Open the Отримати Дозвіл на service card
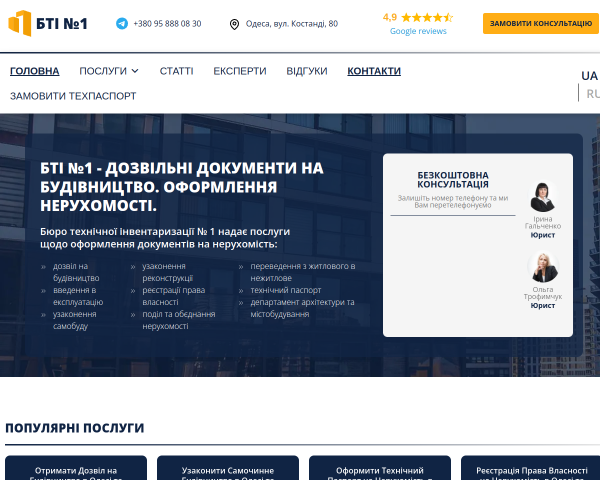The width and height of the screenshot is (600, 480). point(76,468)
